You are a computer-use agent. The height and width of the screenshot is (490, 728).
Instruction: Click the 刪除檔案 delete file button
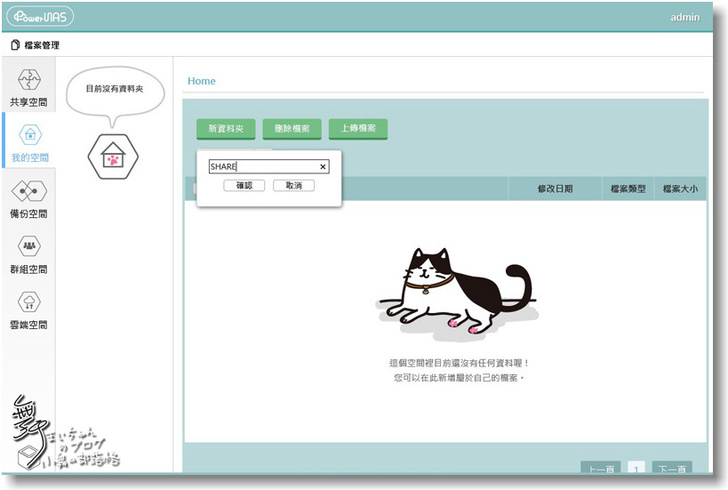(292, 129)
